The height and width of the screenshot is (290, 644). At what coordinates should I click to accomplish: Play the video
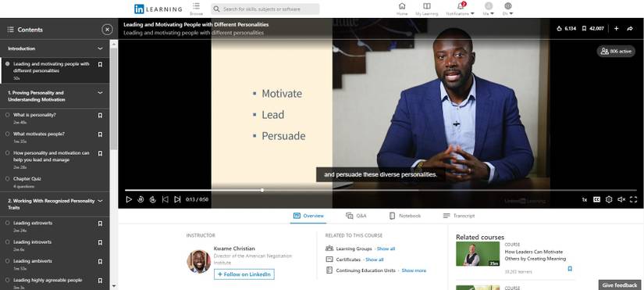coord(129,199)
